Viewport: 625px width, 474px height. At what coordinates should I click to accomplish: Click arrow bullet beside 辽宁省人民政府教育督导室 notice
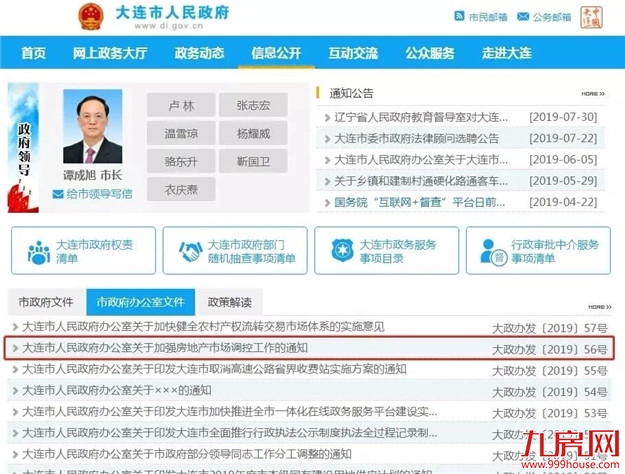tap(327, 118)
